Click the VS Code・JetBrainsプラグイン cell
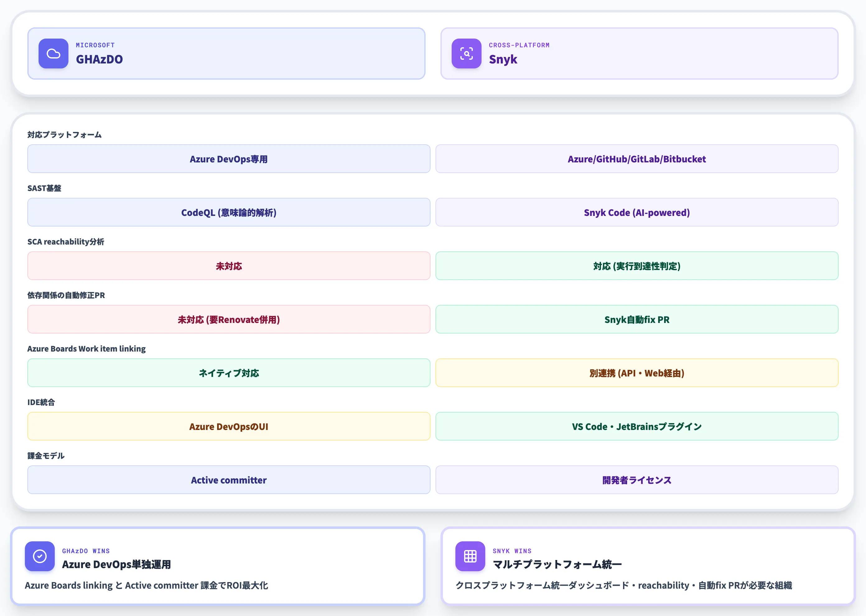This screenshot has height=616, width=866. (x=637, y=426)
